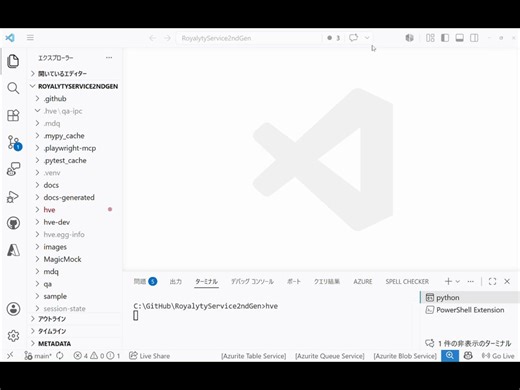
Task: Open the hamburger application menu
Action: pos(30,38)
